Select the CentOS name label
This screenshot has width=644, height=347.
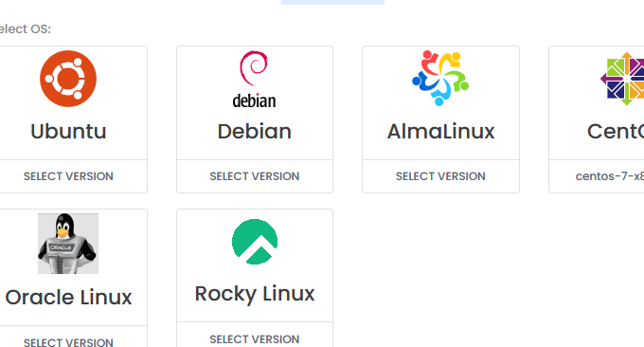click(616, 132)
